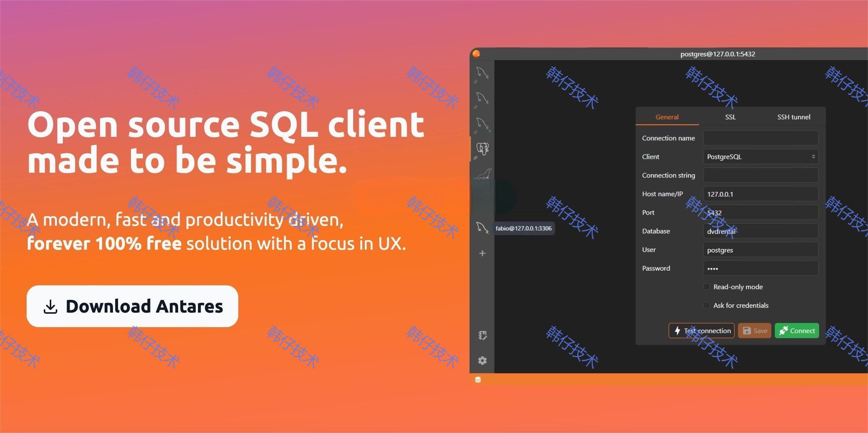
Task: Switch to the SSH tunnel tab
Action: click(x=794, y=117)
